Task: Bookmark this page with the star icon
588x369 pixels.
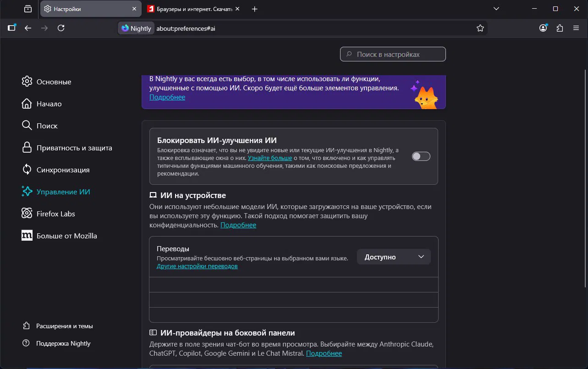Action: tap(480, 28)
